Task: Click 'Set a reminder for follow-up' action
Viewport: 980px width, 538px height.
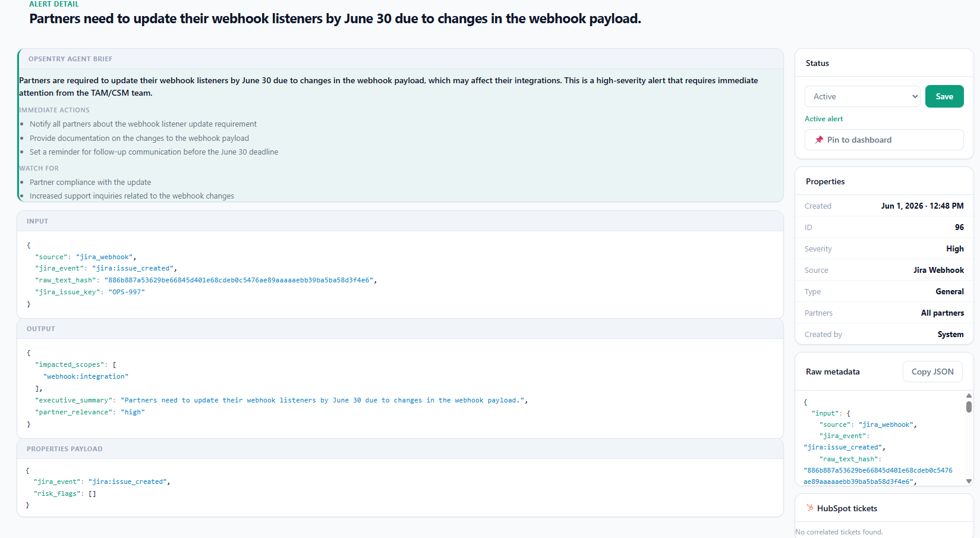Action: point(154,152)
